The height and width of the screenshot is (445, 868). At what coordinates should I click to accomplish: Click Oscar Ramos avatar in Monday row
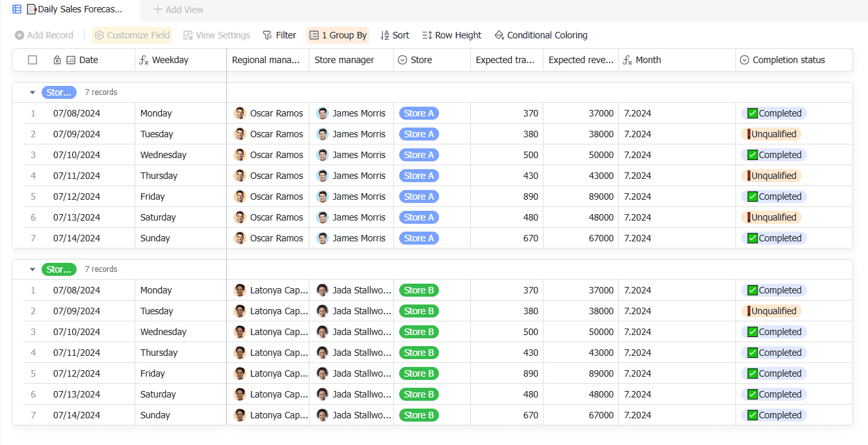240,113
